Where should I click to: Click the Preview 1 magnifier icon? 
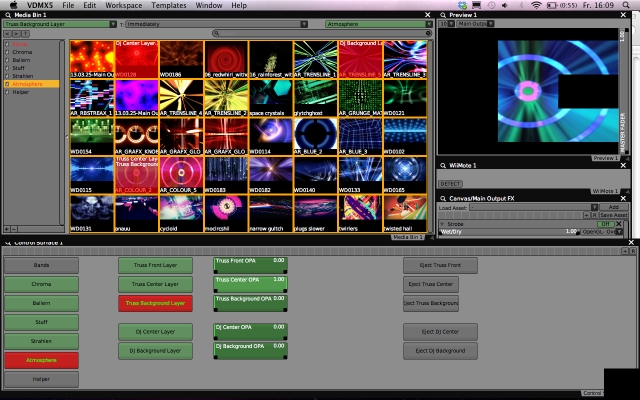443,15
